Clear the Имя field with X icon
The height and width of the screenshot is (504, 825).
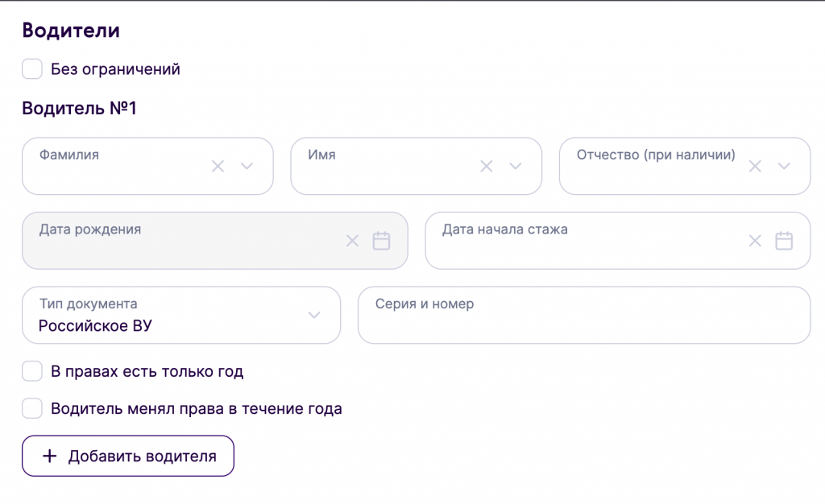[x=486, y=167]
